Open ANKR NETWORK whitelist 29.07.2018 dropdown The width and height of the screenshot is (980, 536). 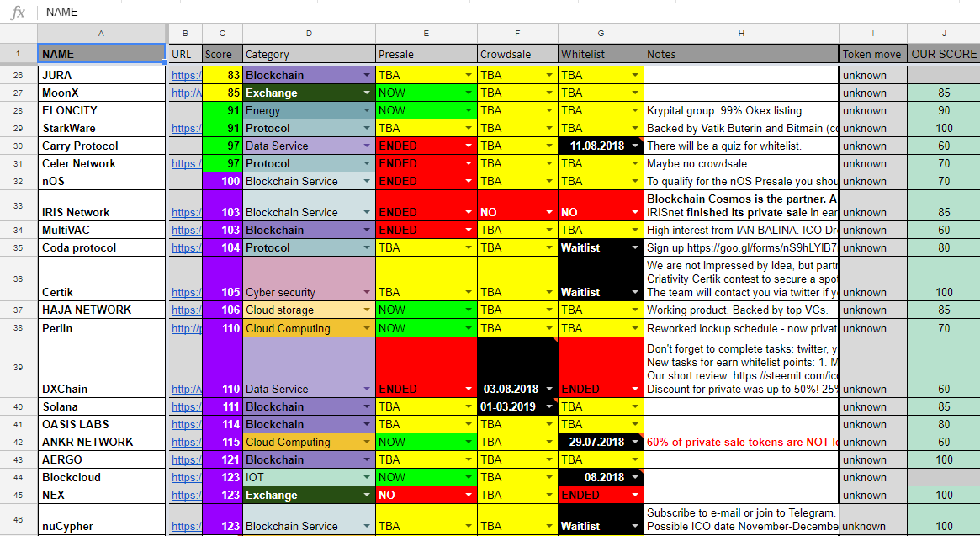pyautogui.click(x=635, y=443)
